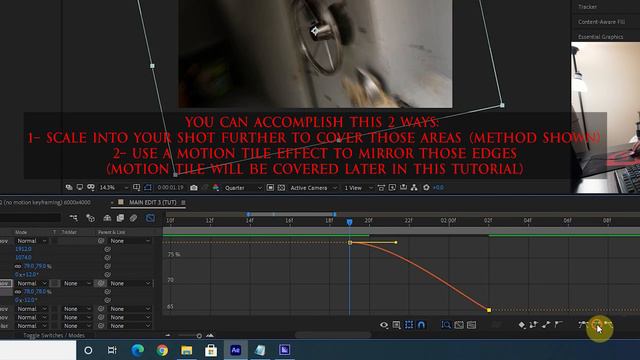Click Toggle Switches / Modes button
This screenshot has width=640, height=360.
coord(54,335)
